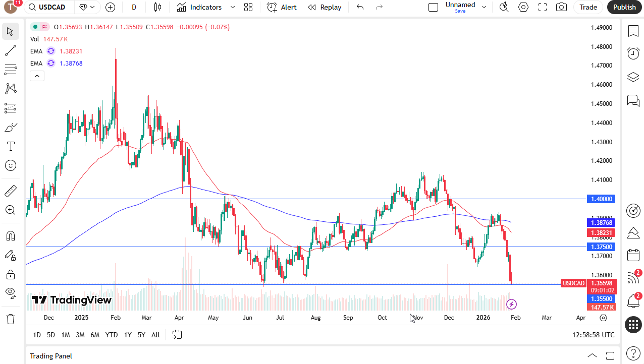Create an Alert

point(282,7)
